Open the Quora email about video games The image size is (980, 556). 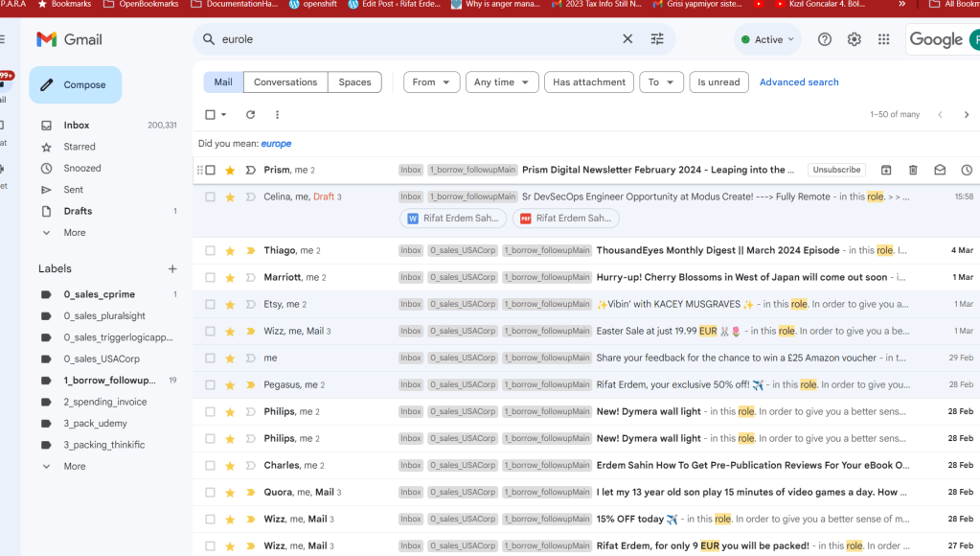pos(751,492)
